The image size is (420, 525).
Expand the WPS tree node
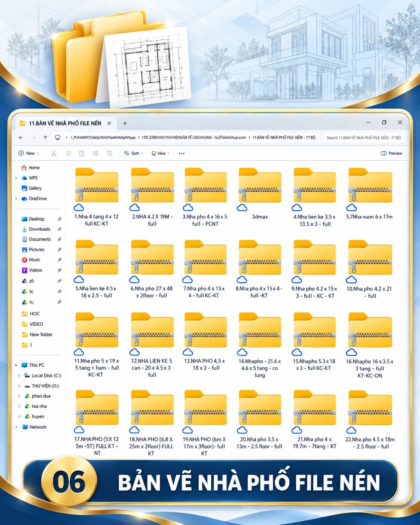coord(16,178)
